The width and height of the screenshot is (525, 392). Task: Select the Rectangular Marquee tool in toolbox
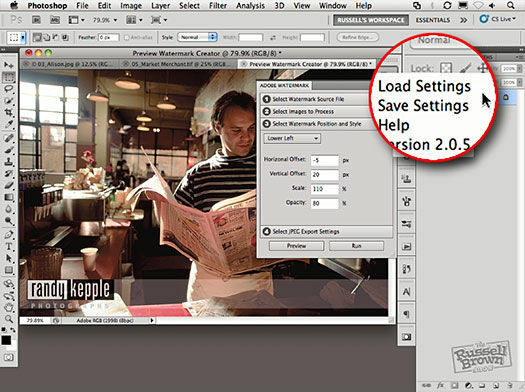tap(9, 77)
